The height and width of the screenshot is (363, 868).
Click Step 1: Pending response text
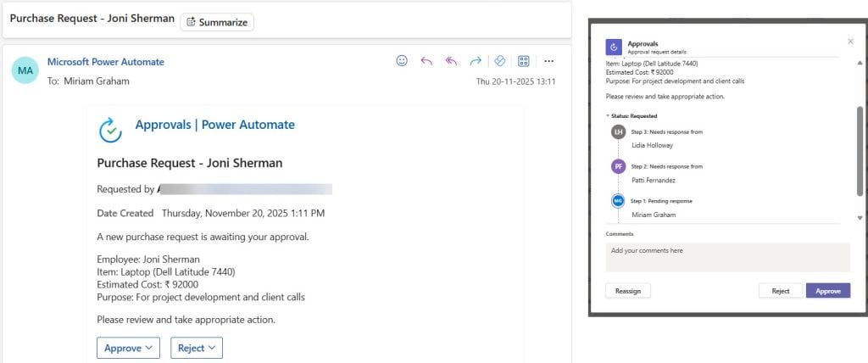pyautogui.click(x=661, y=201)
